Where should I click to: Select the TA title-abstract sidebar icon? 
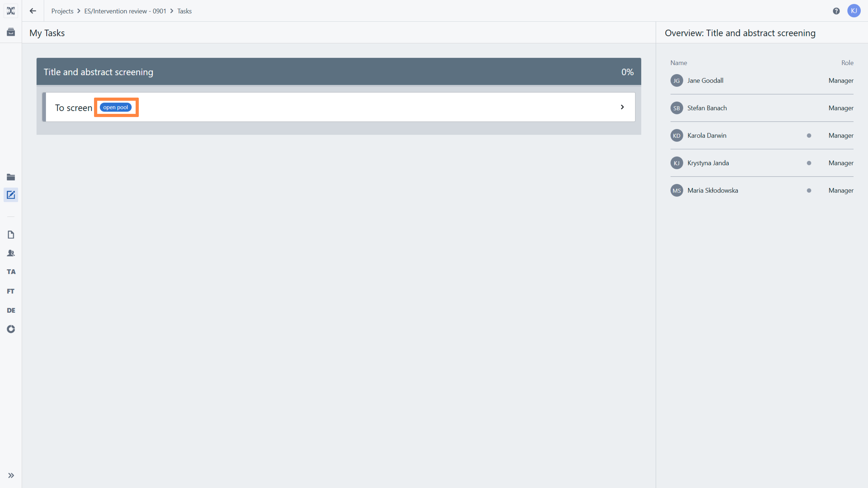point(10,271)
